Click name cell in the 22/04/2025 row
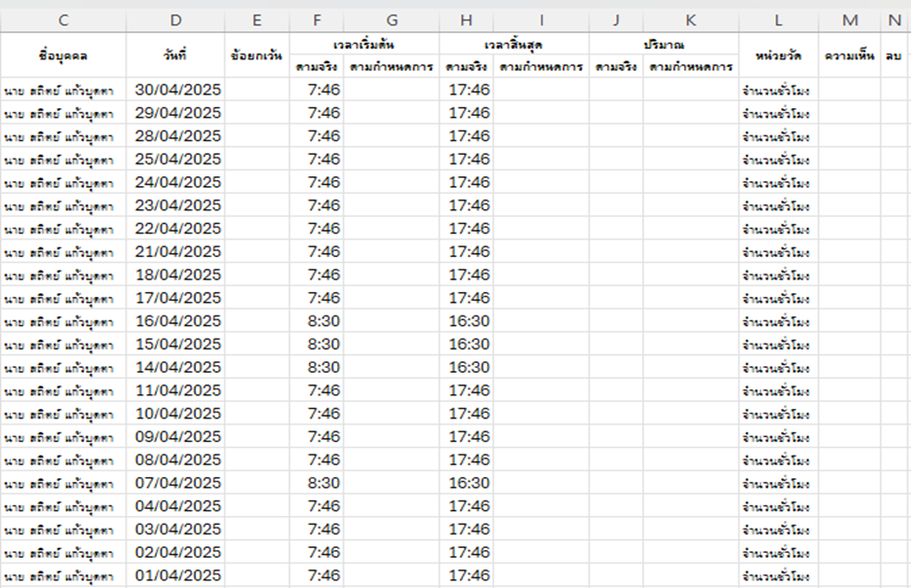 (x=63, y=229)
